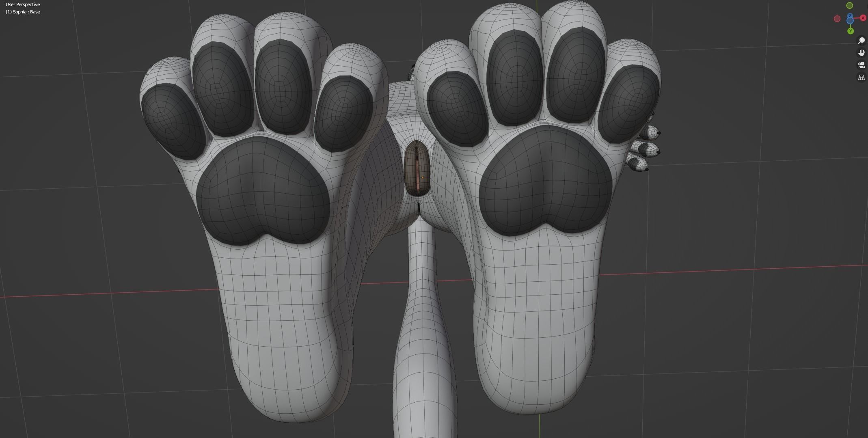Click the faded red negative X gizmo circle
Viewport: 868px width, 438px height.
coord(837,19)
